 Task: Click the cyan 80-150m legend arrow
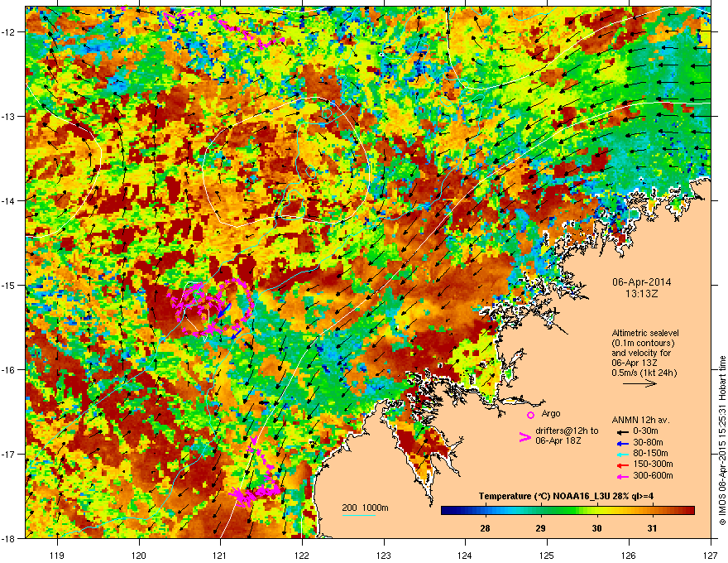pos(622,454)
